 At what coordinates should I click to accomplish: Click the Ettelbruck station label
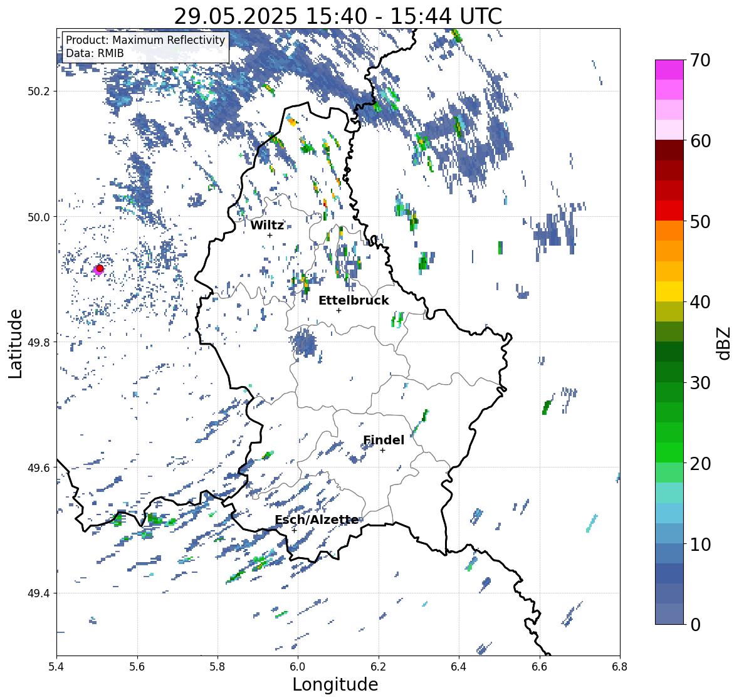[354, 301]
